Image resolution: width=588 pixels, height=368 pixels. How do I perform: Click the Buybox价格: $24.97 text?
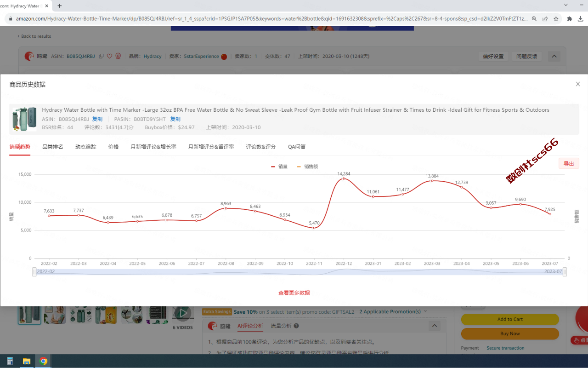[x=170, y=127]
